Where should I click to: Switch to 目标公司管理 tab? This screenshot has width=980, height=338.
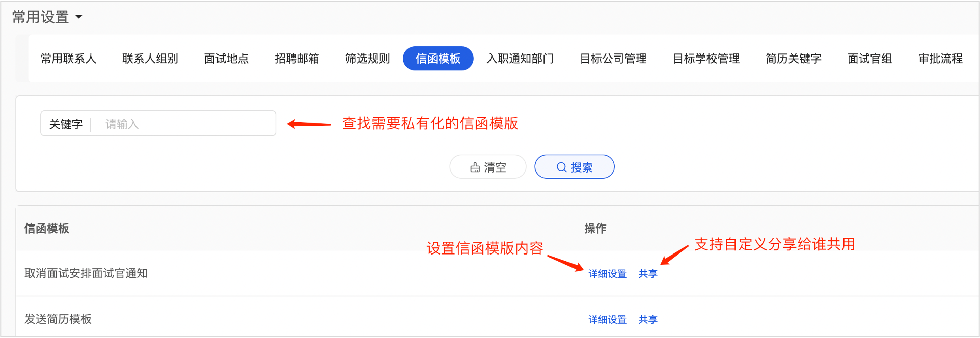613,59
